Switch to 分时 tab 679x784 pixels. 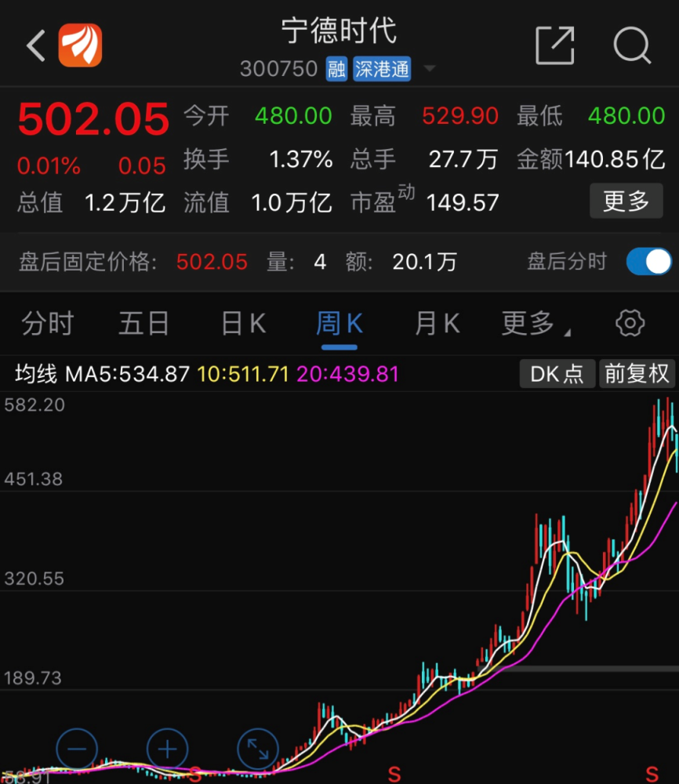(48, 324)
